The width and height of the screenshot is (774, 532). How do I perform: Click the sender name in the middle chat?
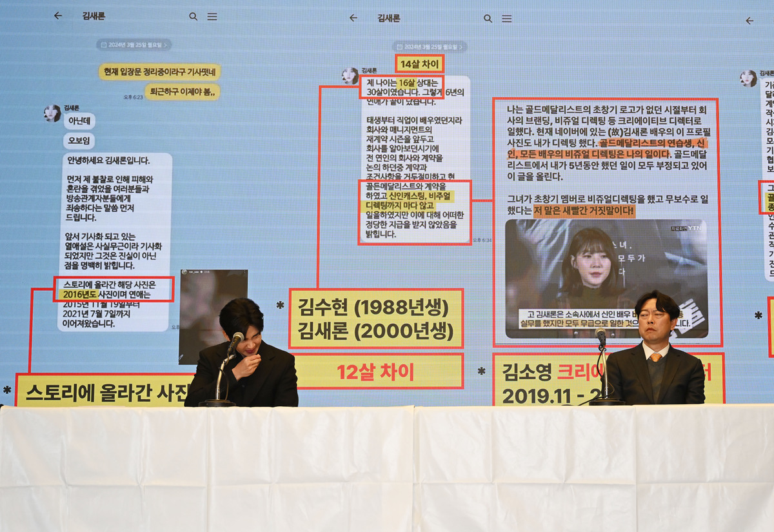pyautogui.click(x=369, y=70)
